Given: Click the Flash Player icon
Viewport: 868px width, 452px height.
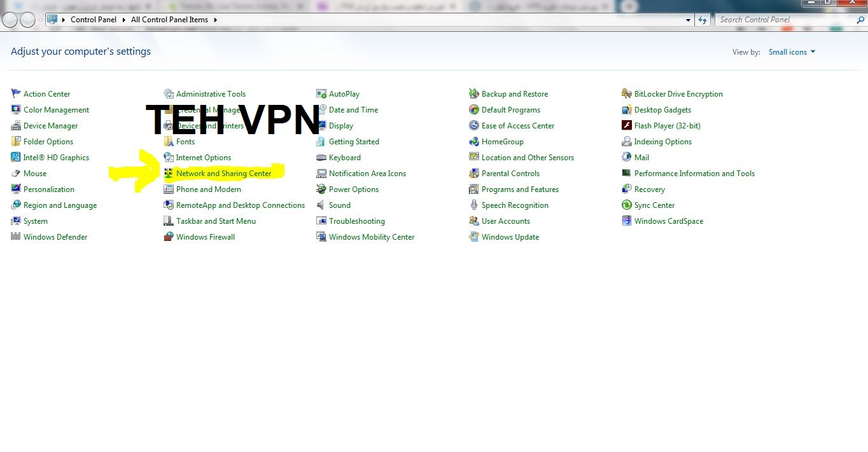Looking at the screenshot, I should [x=627, y=126].
